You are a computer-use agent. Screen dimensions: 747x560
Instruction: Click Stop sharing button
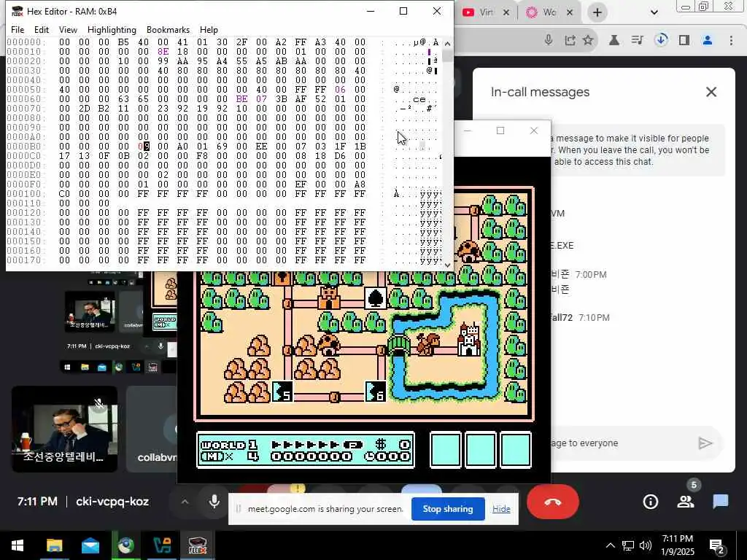tap(448, 509)
